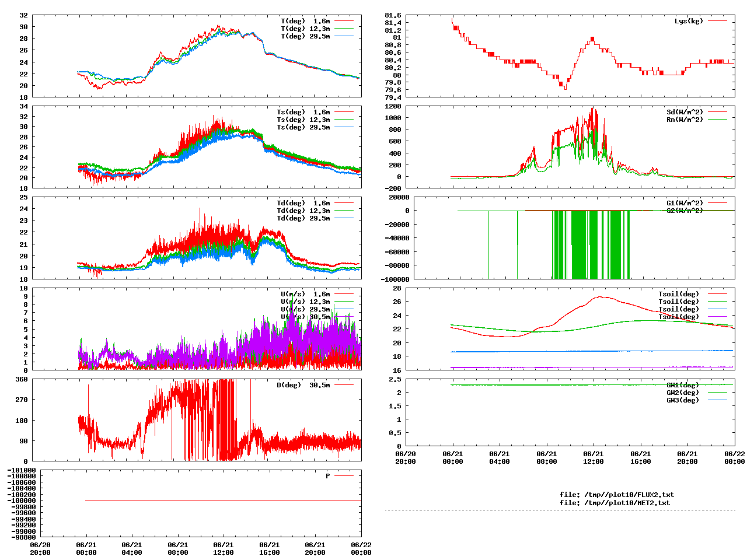The width and height of the screenshot is (747, 560).
Task: Pick the 'Td(deg) 1.6m' legend label
Action: [x=303, y=203]
